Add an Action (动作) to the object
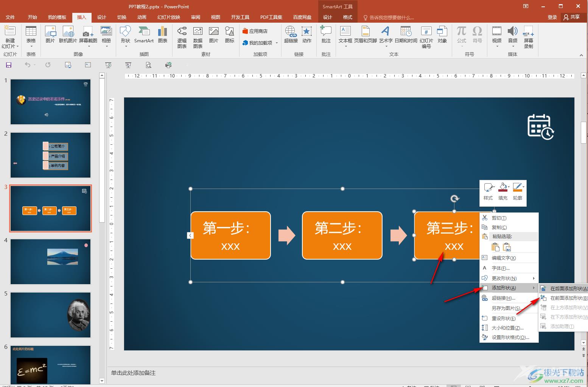The height and width of the screenshot is (387, 588). point(307,35)
